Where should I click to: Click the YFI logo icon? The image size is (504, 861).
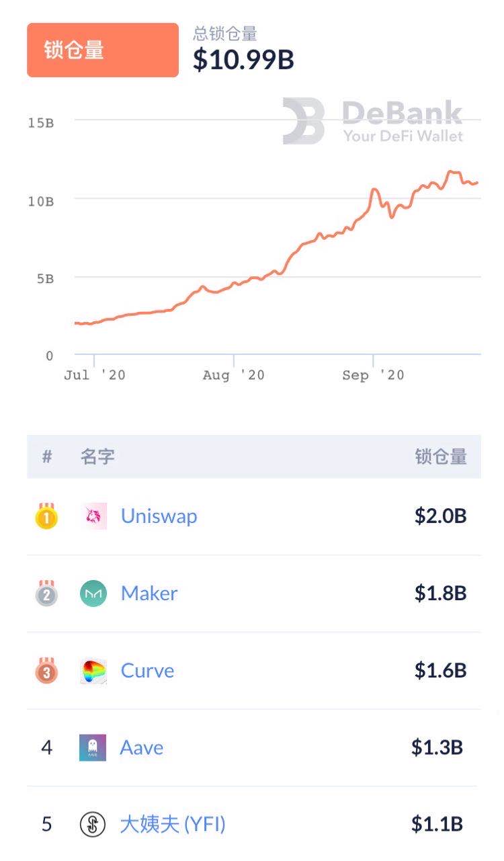pos(93,824)
